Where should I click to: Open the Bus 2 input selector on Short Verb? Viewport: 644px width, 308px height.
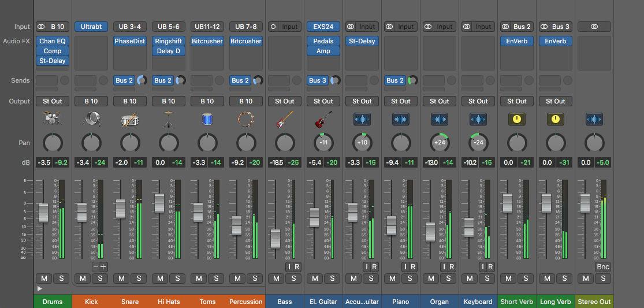[522, 27]
